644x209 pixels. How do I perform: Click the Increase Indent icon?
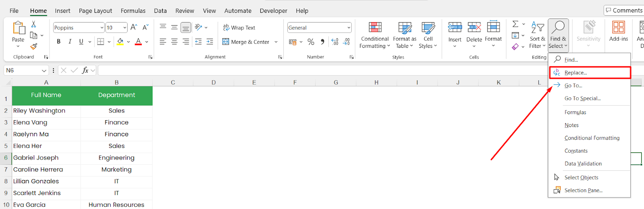[210, 41]
